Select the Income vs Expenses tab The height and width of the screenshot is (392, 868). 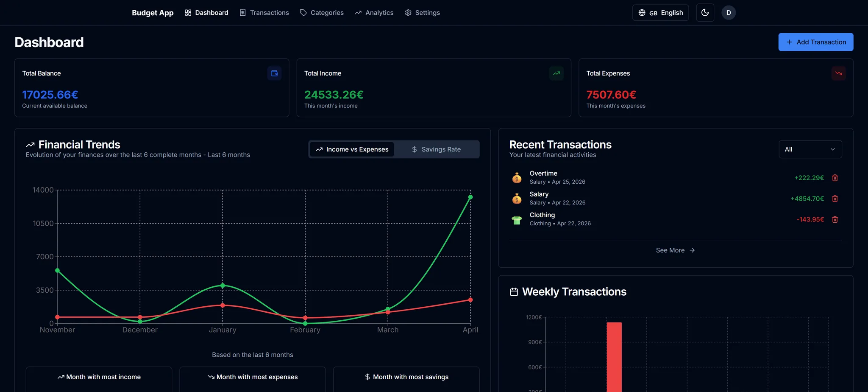tap(352, 149)
